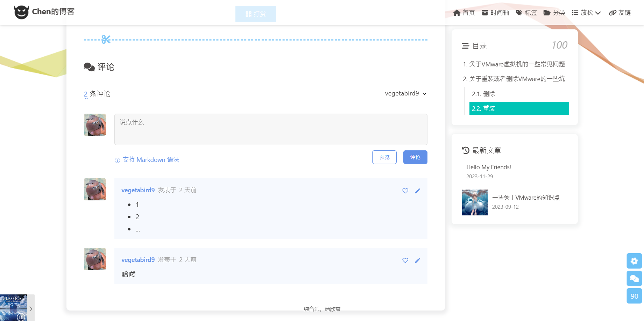Click the 评论 section speech-bubble icon
The height and width of the screenshot is (321, 644).
(x=89, y=67)
